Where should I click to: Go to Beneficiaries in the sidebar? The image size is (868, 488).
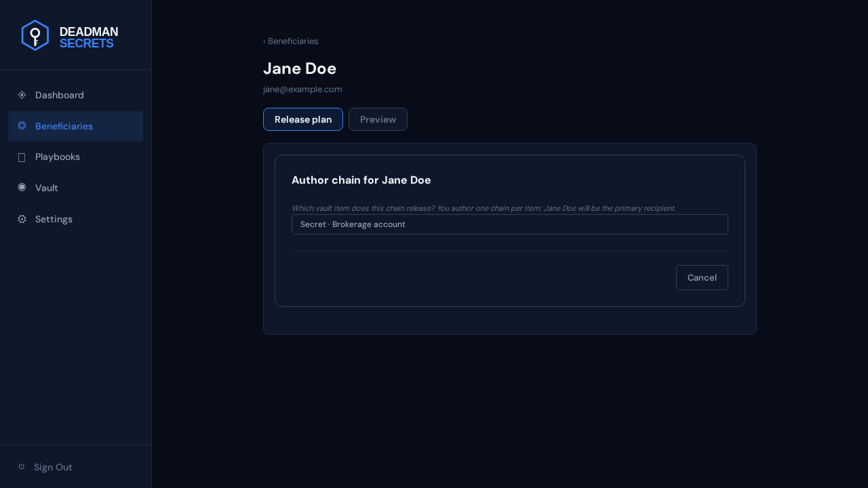[75, 126]
